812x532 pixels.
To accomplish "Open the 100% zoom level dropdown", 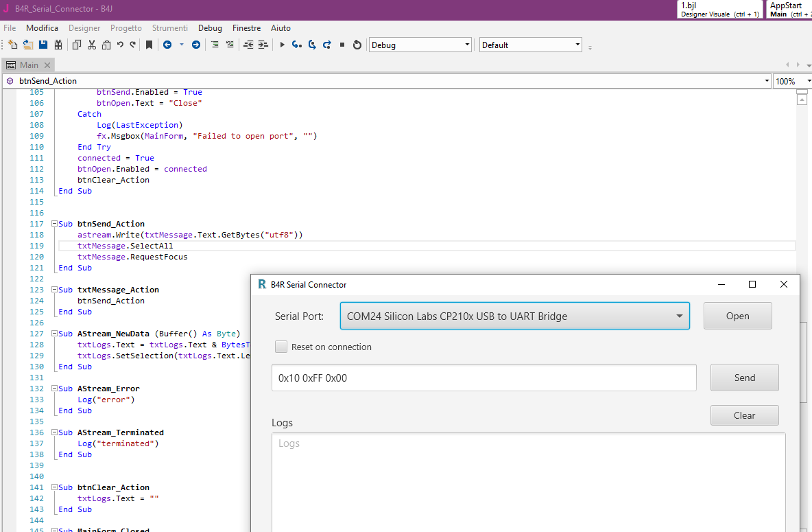I will click(x=809, y=81).
